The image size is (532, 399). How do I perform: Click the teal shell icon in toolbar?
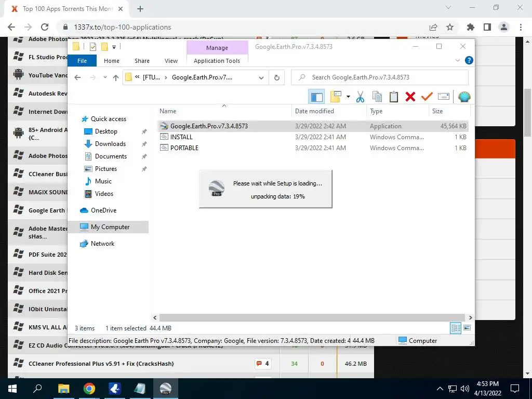tap(464, 97)
